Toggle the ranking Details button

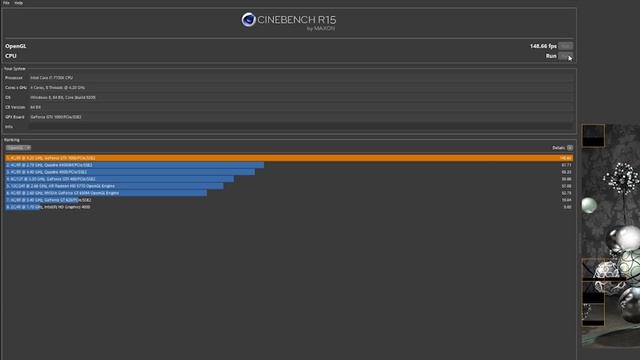[570, 148]
